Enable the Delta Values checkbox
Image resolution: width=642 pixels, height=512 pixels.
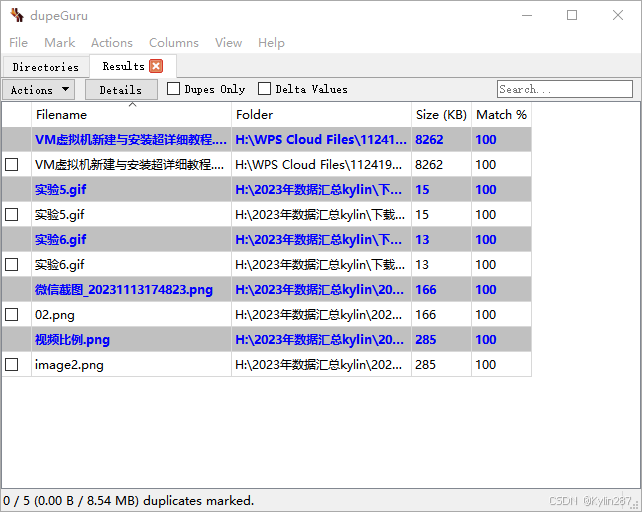click(x=264, y=88)
